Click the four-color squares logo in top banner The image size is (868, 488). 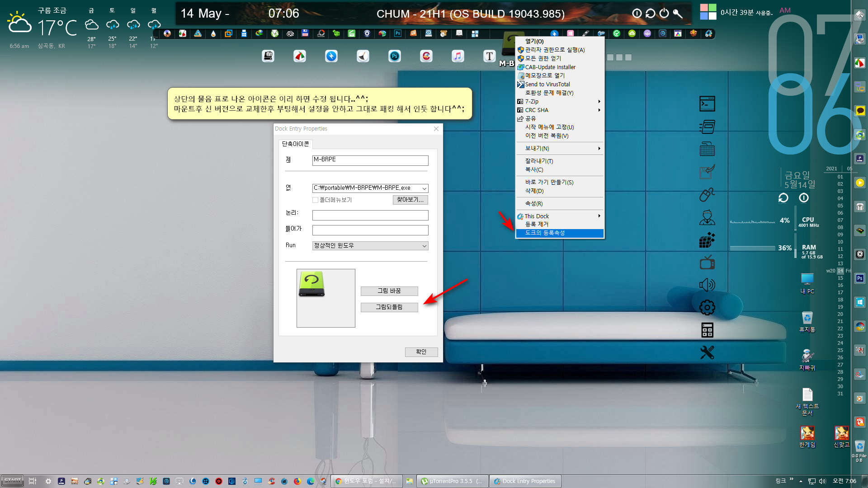pos(708,12)
